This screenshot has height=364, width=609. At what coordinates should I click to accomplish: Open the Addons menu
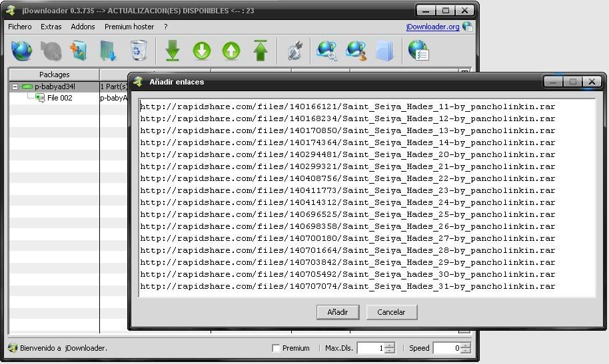[x=83, y=27]
